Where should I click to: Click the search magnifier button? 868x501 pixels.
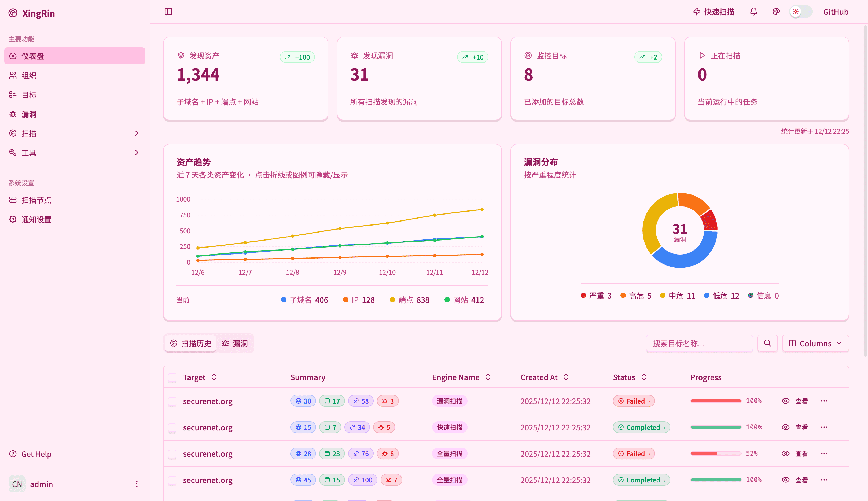point(767,343)
